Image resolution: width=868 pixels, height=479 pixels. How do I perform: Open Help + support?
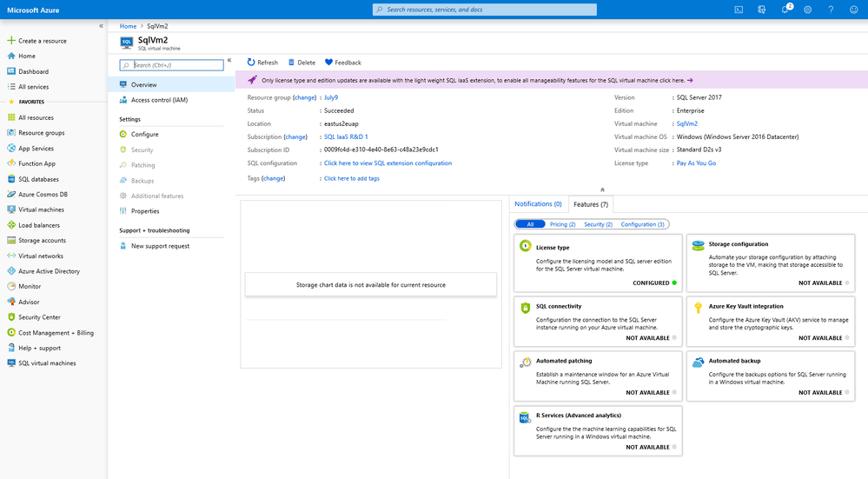pos(39,349)
